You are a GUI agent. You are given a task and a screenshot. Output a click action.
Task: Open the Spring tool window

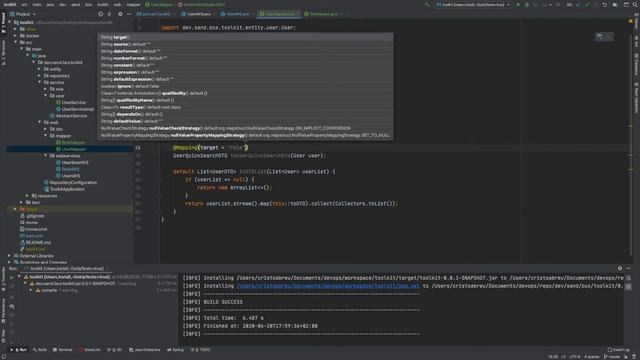tap(175, 350)
